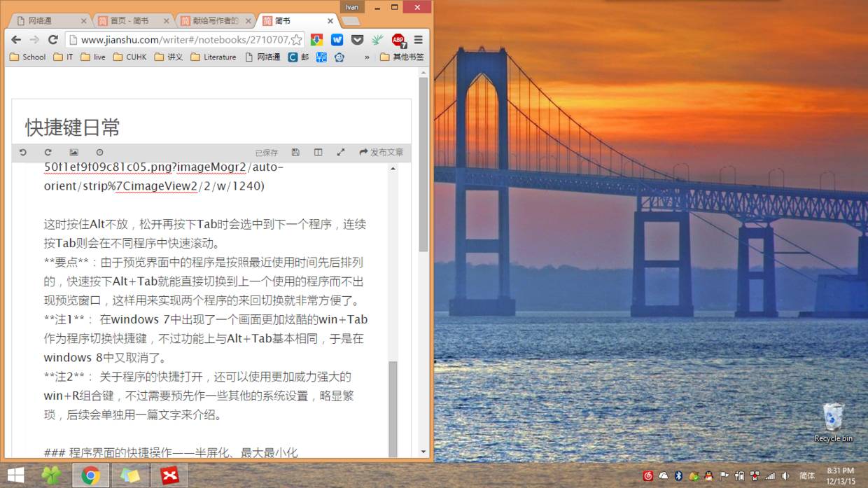Open 其他书签 bookmarks folder

[x=402, y=57]
